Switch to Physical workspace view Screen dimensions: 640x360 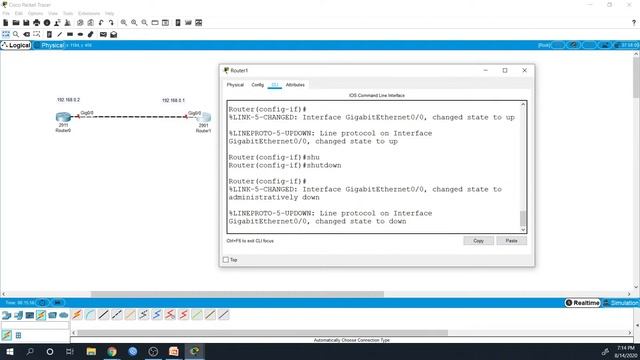coord(50,45)
